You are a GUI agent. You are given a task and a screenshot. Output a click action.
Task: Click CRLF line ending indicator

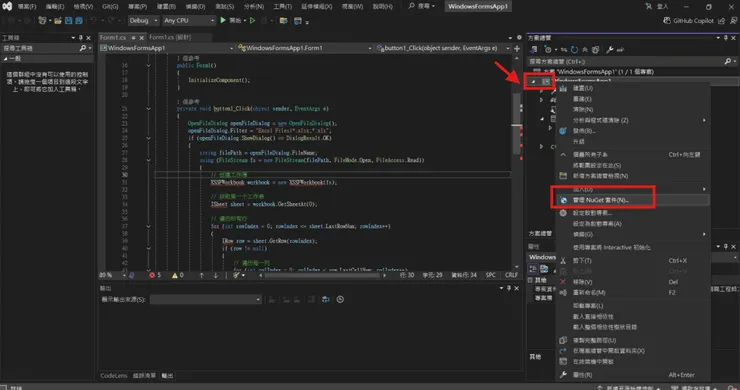(511, 274)
